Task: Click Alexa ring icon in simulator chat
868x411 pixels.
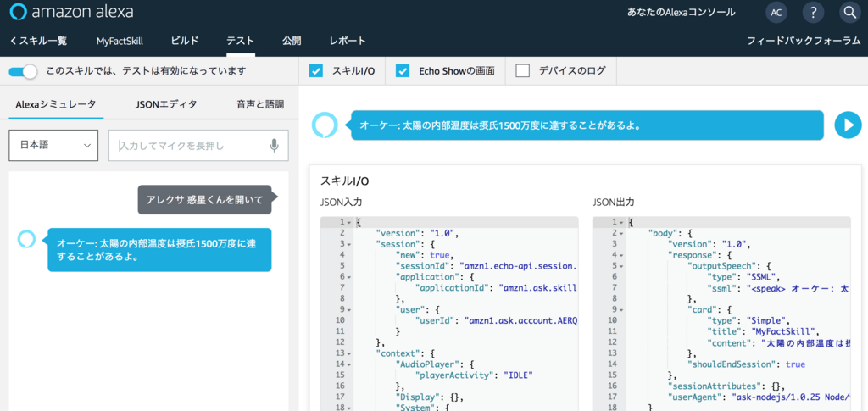Action: pyautogui.click(x=26, y=239)
